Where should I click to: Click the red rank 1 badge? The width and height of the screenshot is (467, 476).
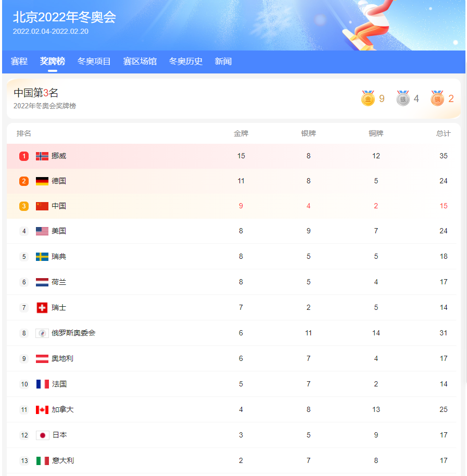coord(24,156)
